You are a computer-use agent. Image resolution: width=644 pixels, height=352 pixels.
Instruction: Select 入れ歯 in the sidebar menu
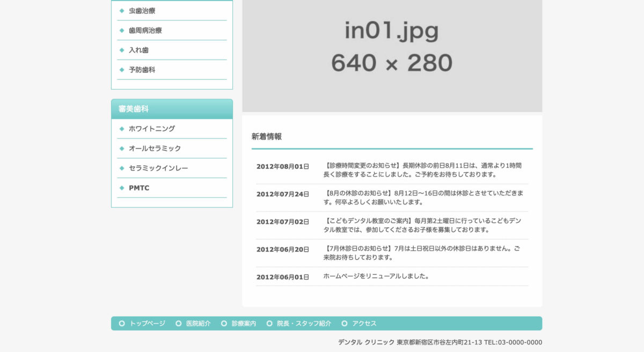coord(138,50)
